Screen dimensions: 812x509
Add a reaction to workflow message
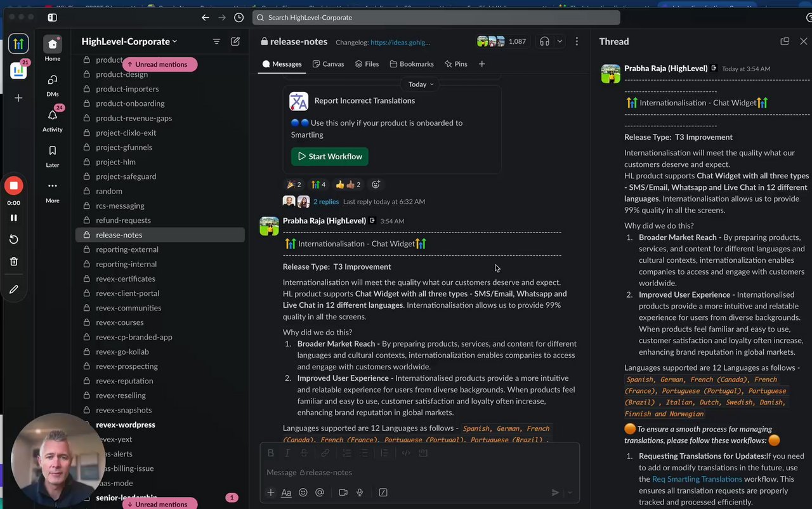(x=376, y=185)
